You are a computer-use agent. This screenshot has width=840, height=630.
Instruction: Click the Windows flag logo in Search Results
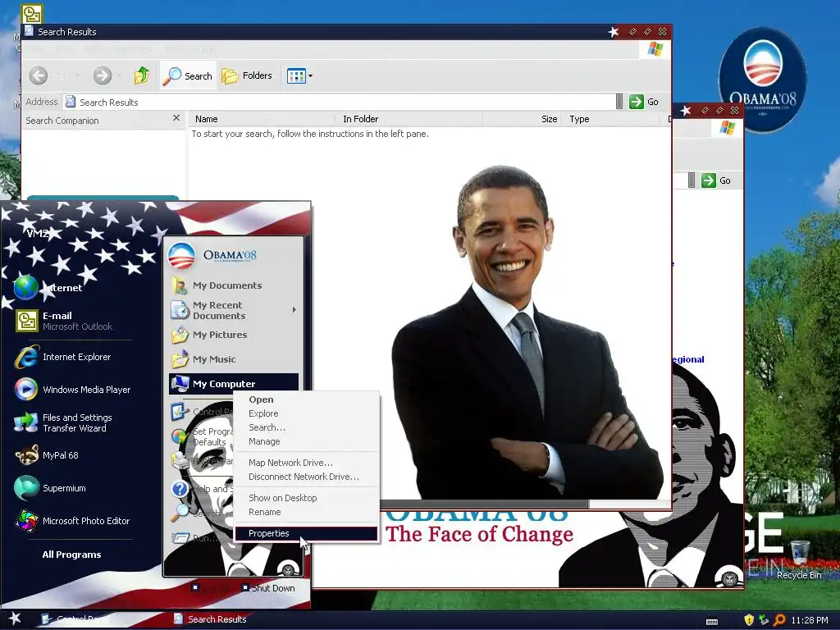(x=655, y=49)
